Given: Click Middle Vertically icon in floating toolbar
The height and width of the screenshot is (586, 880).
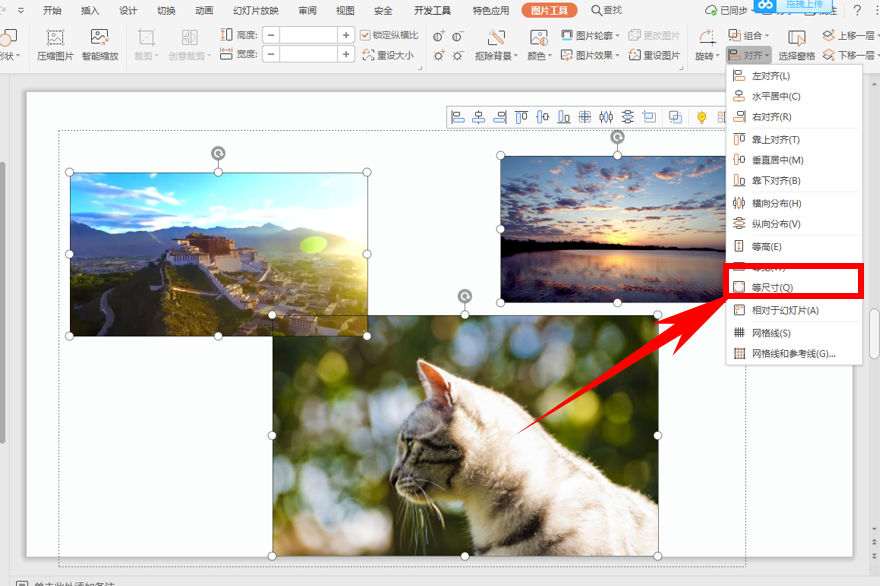Looking at the screenshot, I should [542, 117].
